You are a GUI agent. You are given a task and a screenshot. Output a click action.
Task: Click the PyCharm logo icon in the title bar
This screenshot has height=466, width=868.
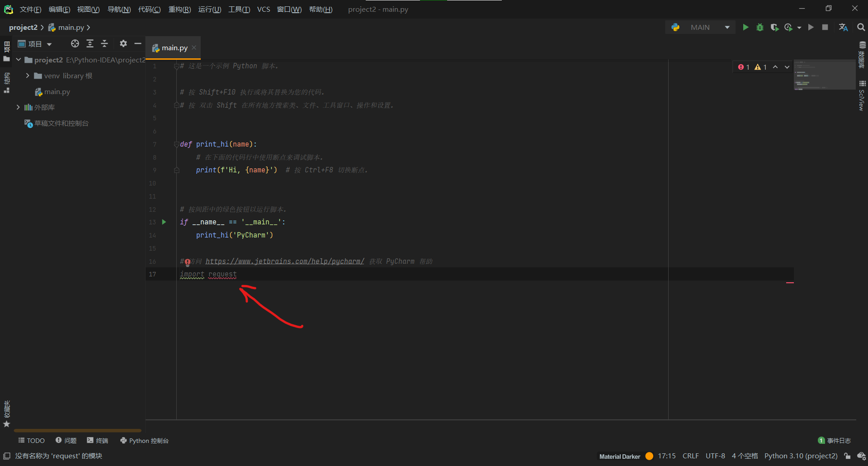pyautogui.click(x=8, y=9)
